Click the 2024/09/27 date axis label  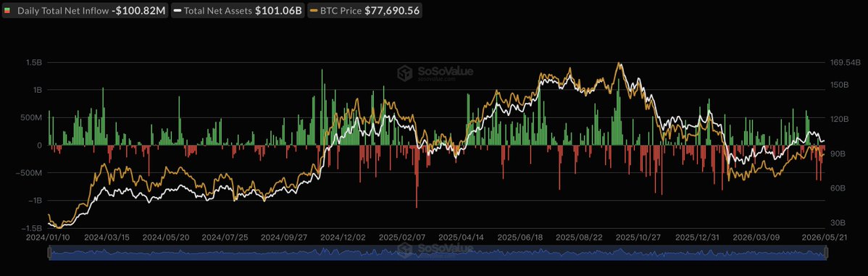pos(284,237)
